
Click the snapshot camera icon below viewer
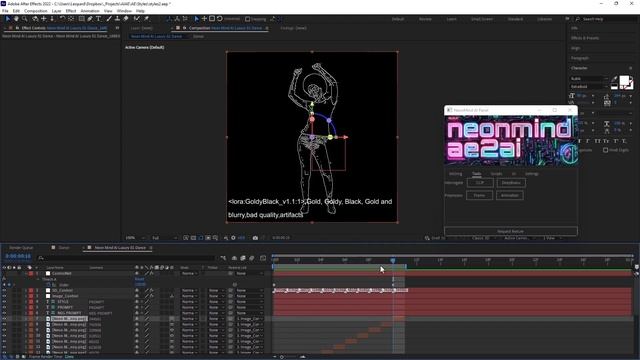coord(255,238)
